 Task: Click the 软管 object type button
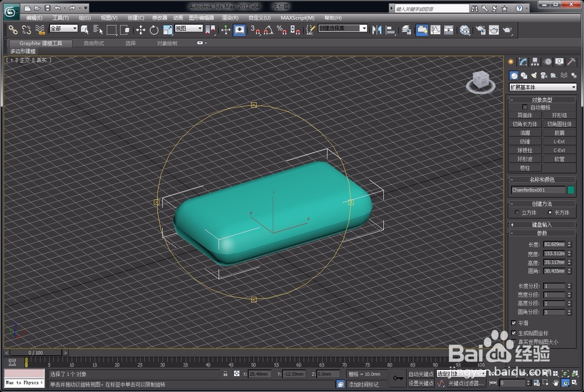pyautogui.click(x=559, y=159)
